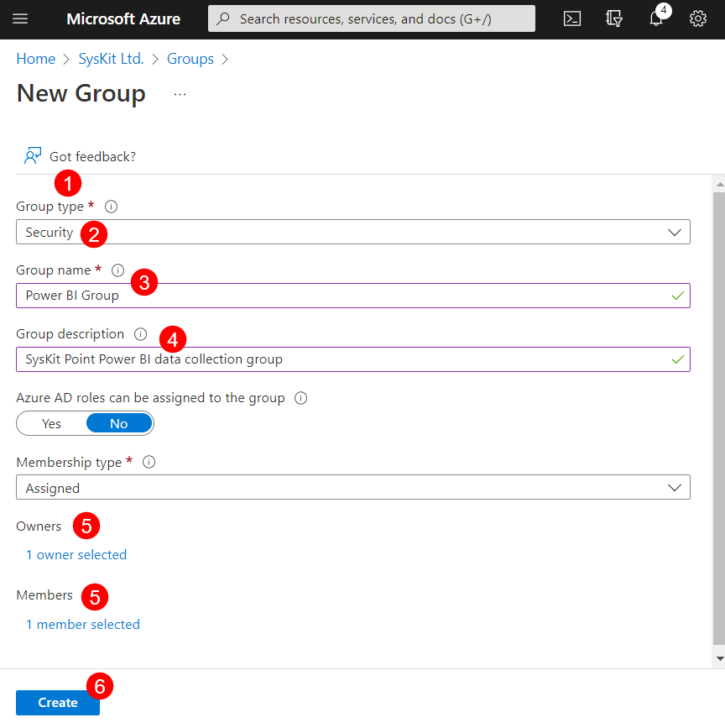Click the Got feedback? icon
The width and height of the screenshot is (725, 728).
click(x=32, y=155)
